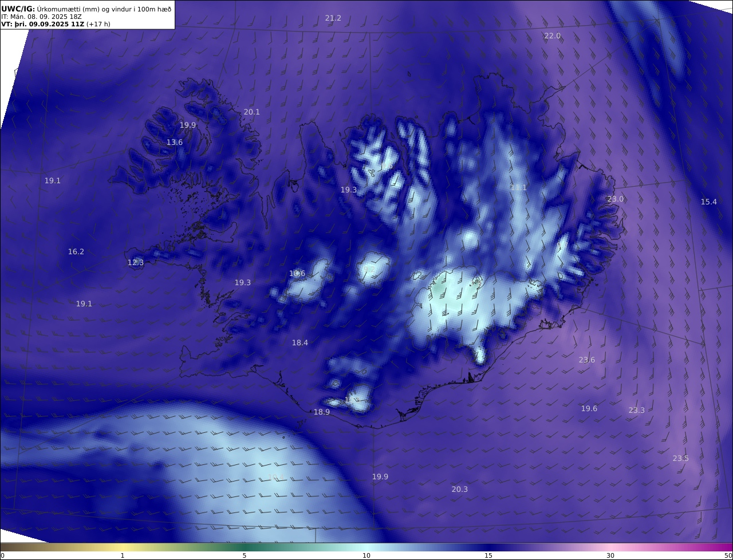The image size is (733, 560).
Task: Click the 23.0 value label
Action: (616, 199)
